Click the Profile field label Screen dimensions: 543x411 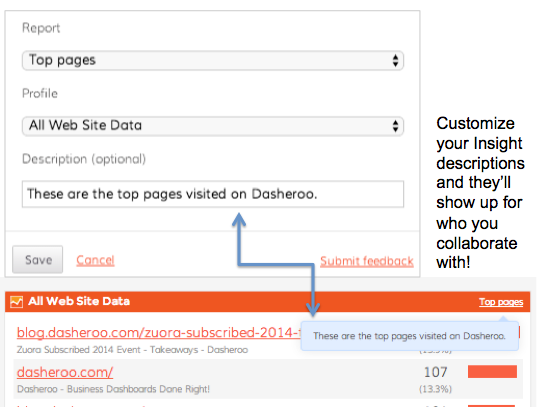[x=40, y=93]
